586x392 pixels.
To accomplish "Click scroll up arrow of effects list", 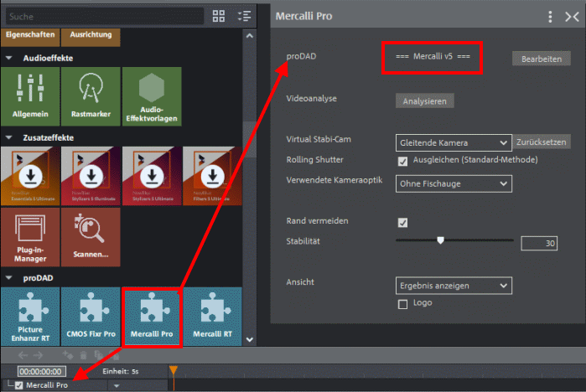I will (250, 36).
